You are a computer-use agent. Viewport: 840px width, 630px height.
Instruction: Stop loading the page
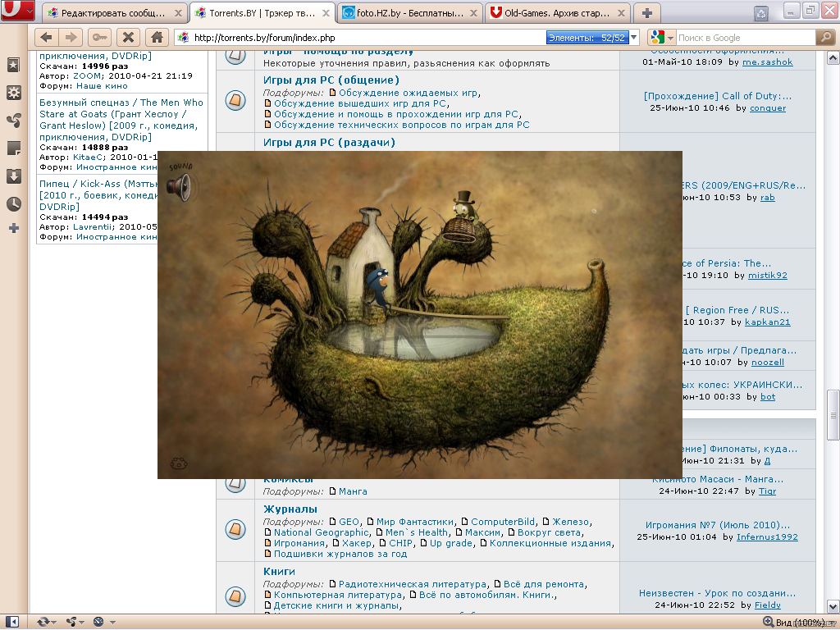[128, 38]
